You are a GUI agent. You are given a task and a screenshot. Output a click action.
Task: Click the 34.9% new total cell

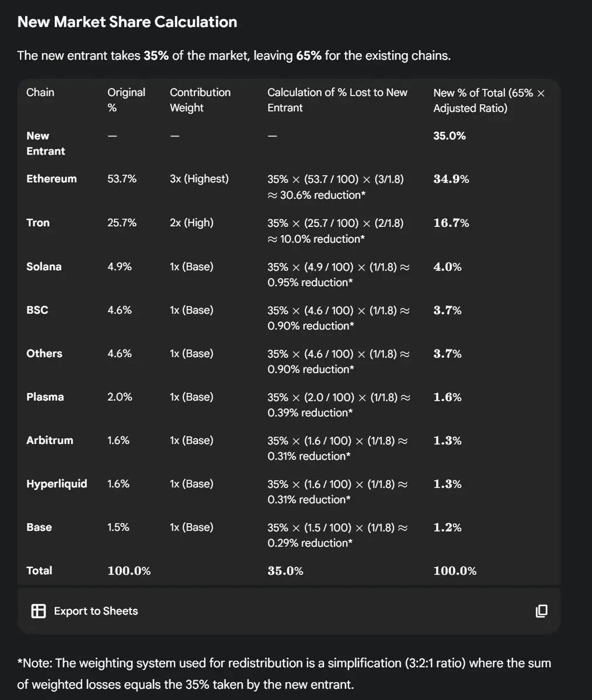(x=451, y=179)
